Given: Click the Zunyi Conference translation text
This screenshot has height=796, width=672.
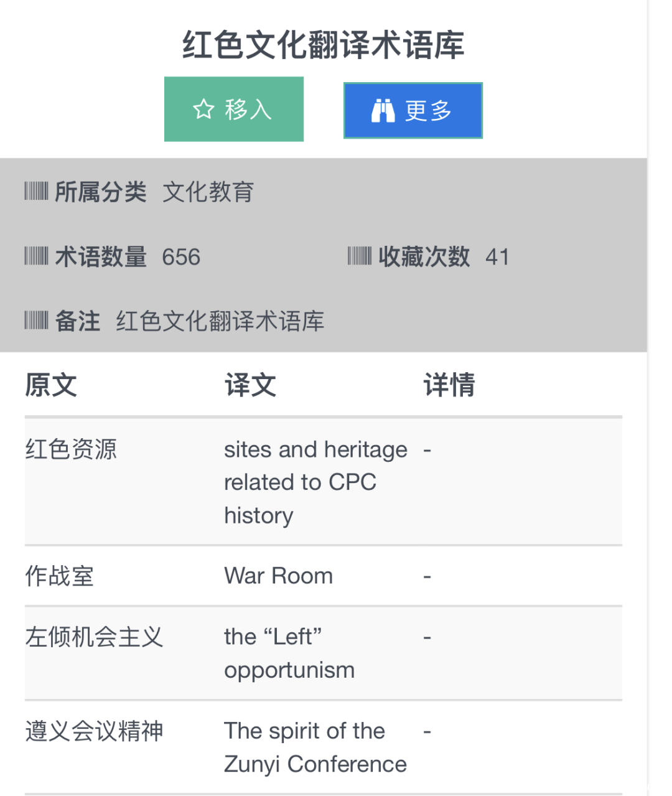Looking at the screenshot, I should click(x=315, y=747).
